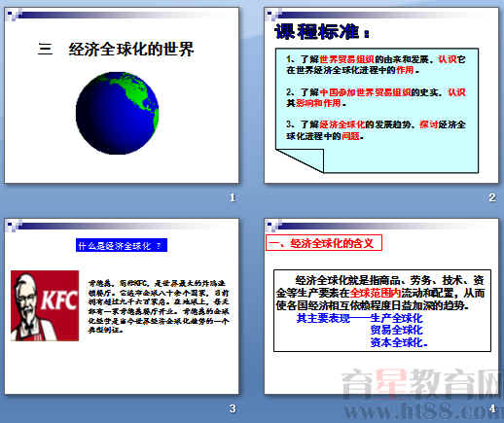504x423 pixels.
Task: Click the red KFC logo picture
Action: [45, 305]
